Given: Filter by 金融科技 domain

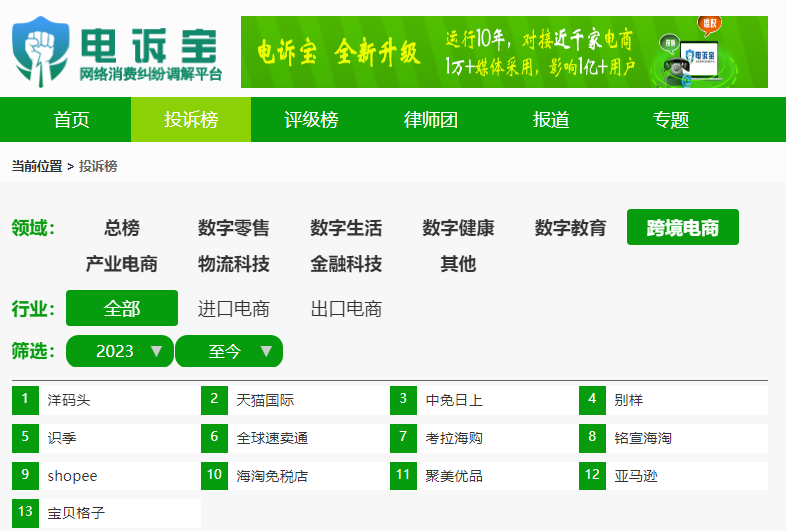Looking at the screenshot, I should coord(346,264).
